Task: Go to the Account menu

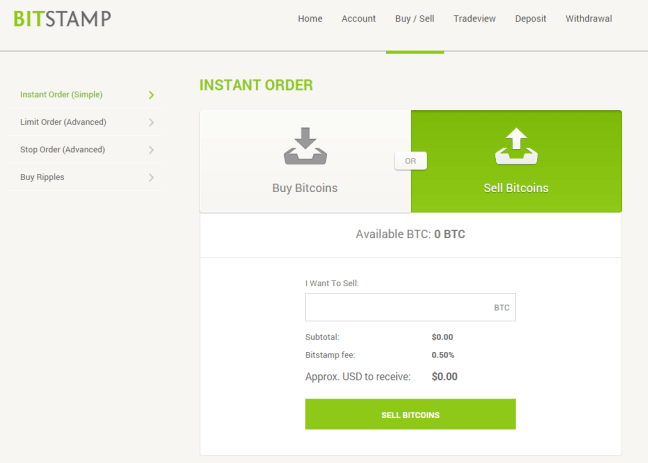Action: click(x=358, y=19)
